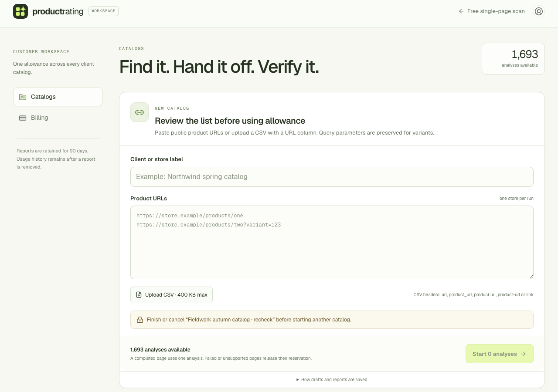
Task: Click the productrating logo icon
Action: tap(20, 11)
